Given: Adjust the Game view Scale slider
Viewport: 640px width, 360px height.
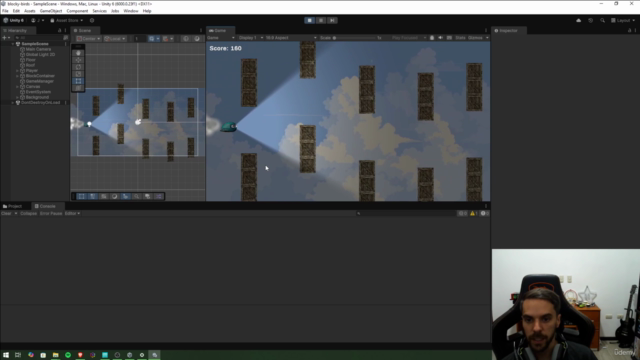Looking at the screenshot, I should point(354,38).
